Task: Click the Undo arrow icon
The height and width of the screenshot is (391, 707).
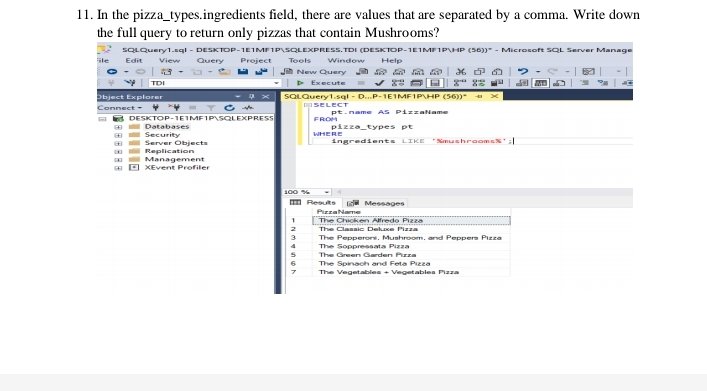Action: 523,71
